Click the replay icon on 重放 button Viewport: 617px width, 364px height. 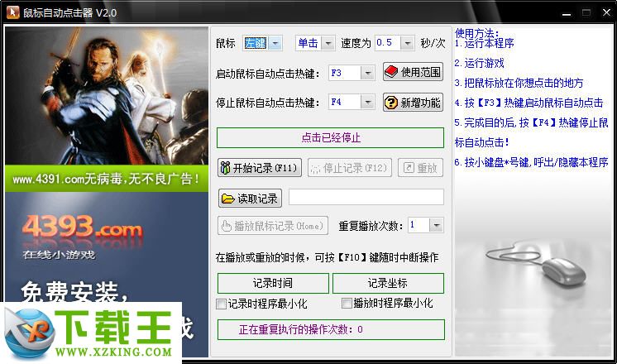409,168
